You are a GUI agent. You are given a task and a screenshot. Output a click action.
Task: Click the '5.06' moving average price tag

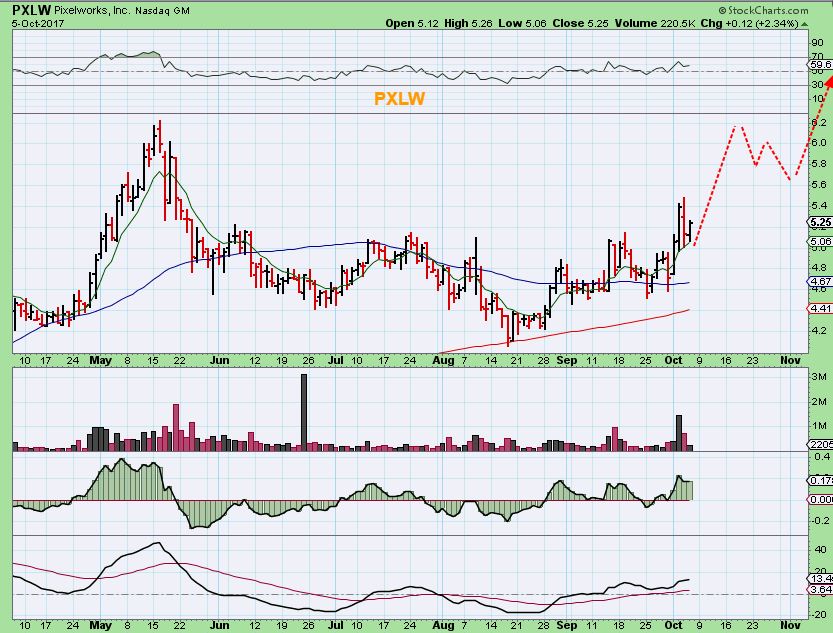pyautogui.click(x=820, y=242)
